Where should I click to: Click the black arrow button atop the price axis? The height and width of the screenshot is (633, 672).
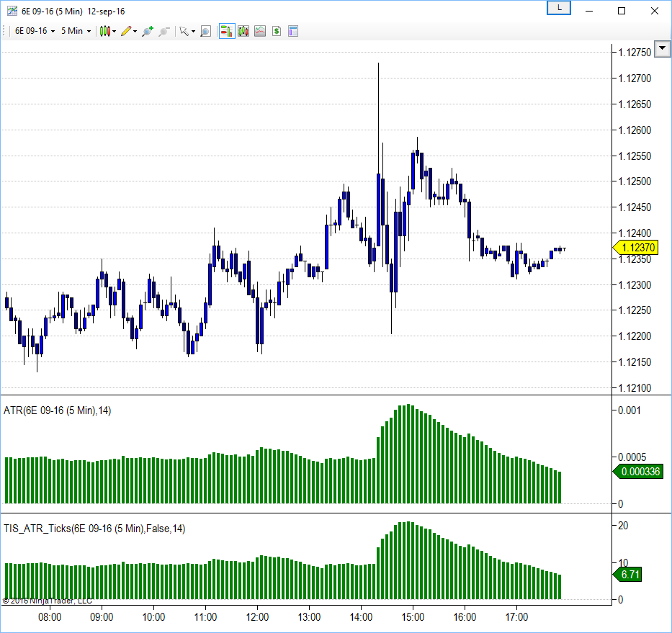click(662, 50)
